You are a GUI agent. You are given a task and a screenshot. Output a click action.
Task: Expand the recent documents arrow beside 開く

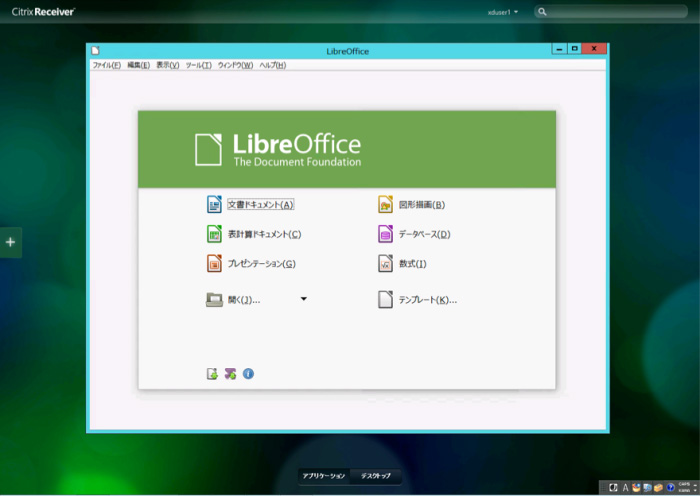click(x=304, y=299)
